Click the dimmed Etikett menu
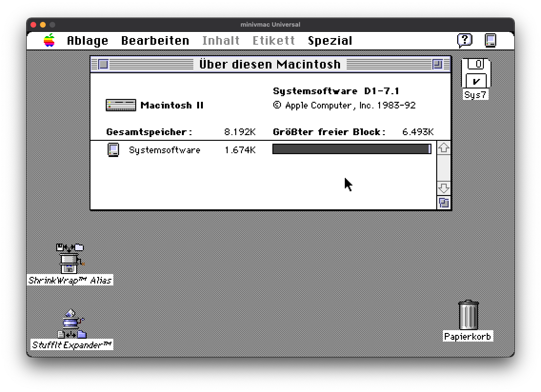This screenshot has height=392, width=541. [274, 41]
